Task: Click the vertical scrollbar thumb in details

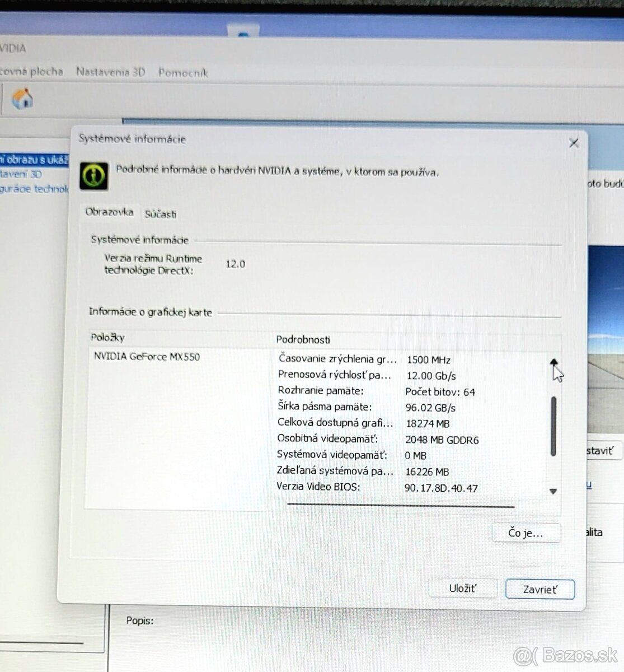Action: (x=553, y=426)
